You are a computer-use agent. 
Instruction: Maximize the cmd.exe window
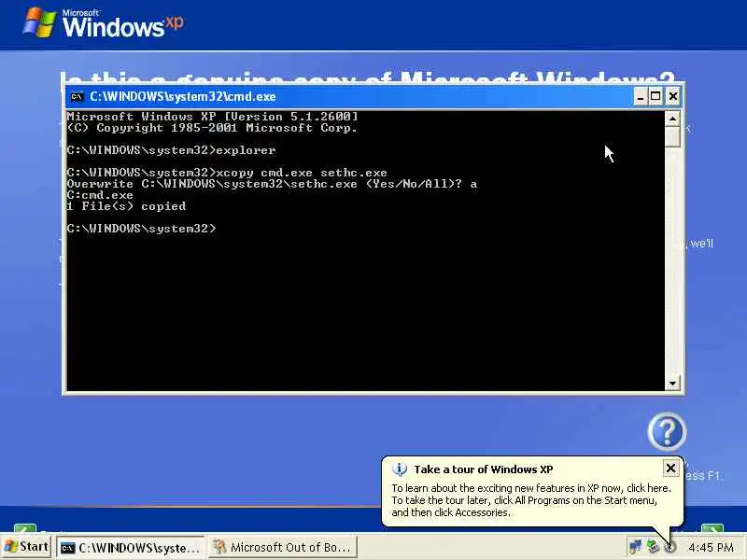[655, 97]
